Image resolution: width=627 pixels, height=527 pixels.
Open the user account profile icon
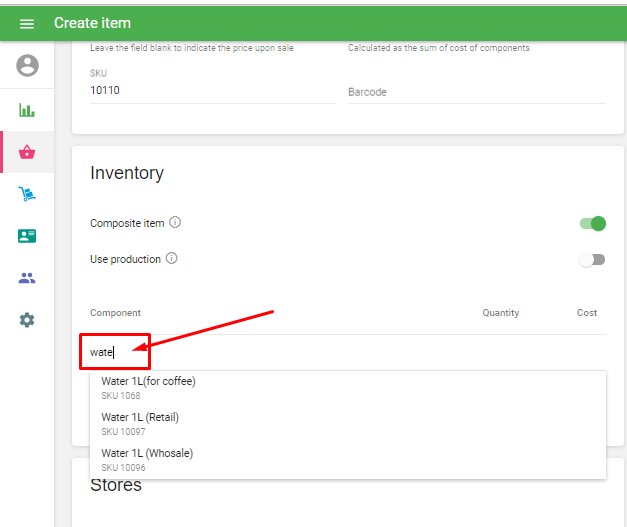(x=27, y=66)
